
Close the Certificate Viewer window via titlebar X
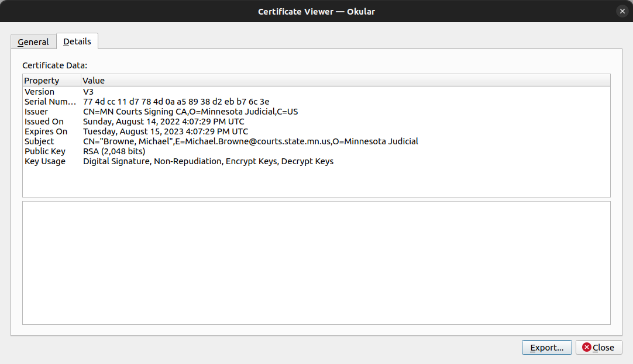[x=622, y=11]
